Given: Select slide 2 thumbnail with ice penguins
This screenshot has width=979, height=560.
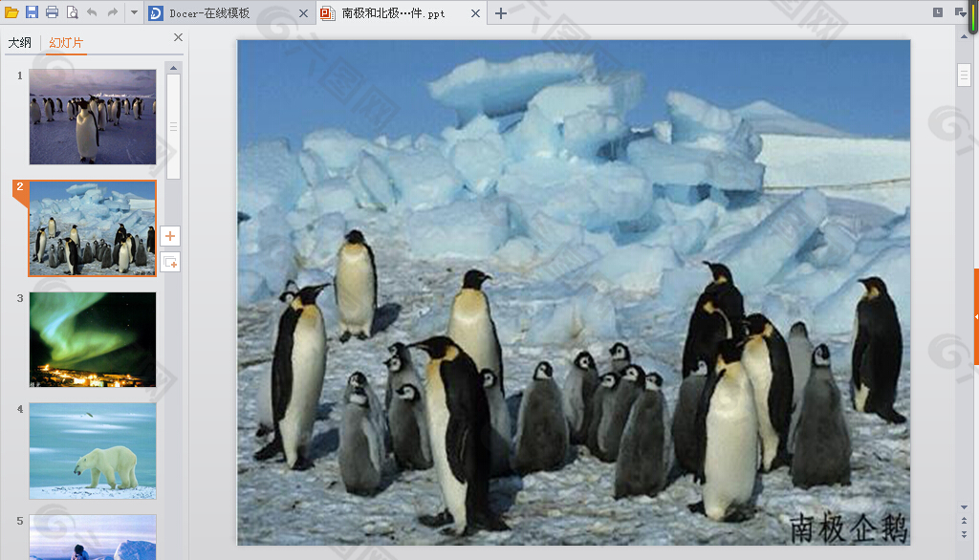Looking at the screenshot, I should (93, 228).
